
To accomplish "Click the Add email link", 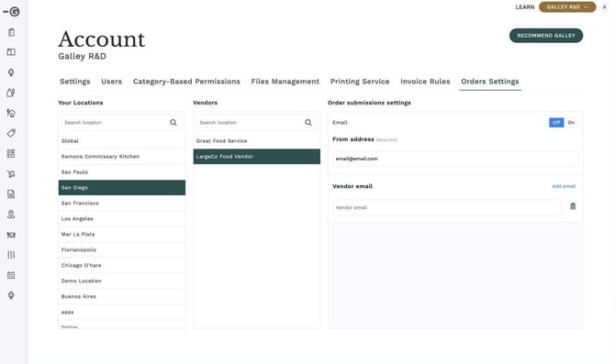I will [564, 186].
